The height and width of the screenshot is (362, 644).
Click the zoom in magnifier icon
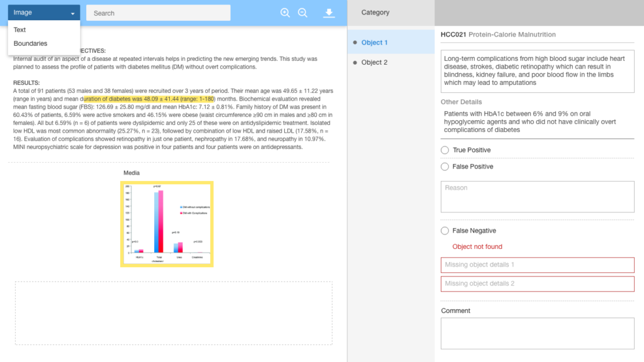click(285, 13)
